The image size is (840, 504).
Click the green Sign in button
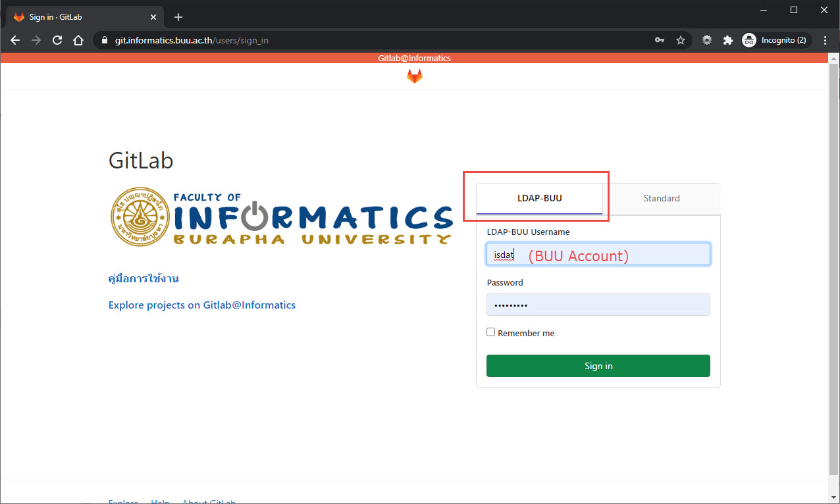click(x=598, y=366)
